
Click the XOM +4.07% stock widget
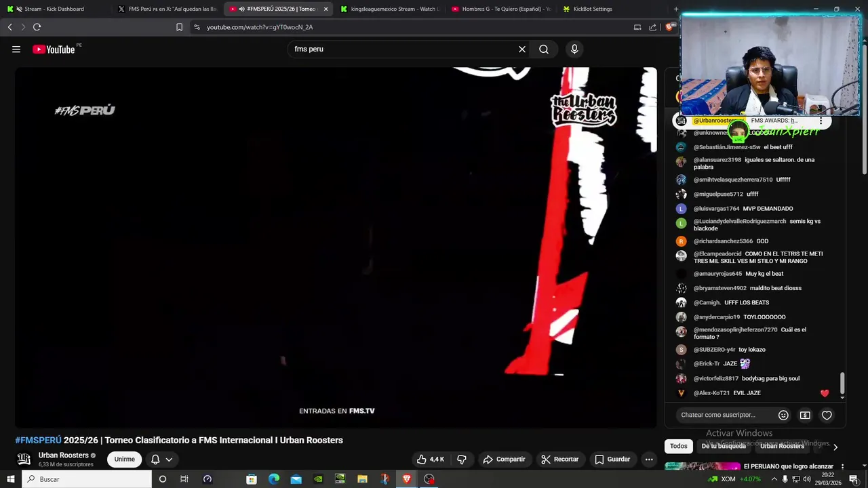[734, 479]
